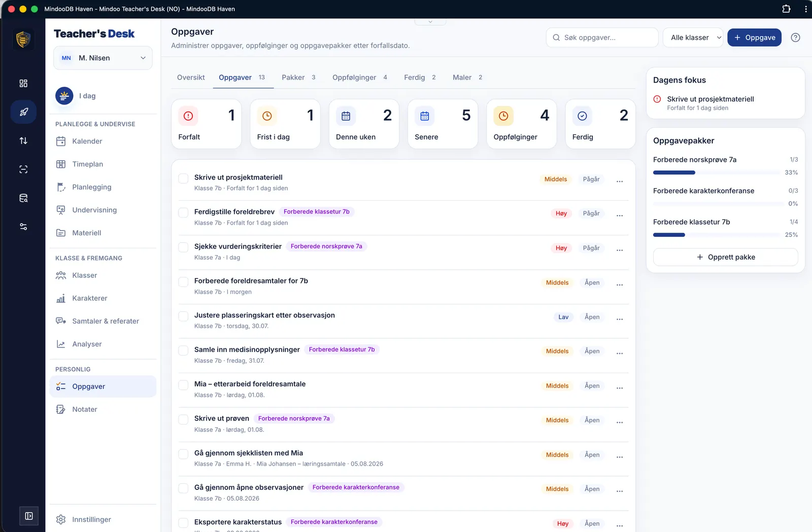Click Forberede karakterkonferanse progress bar

(x=718, y=204)
